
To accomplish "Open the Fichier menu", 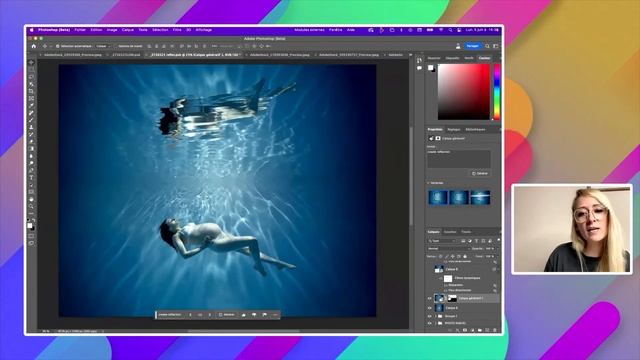I will coord(80,30).
